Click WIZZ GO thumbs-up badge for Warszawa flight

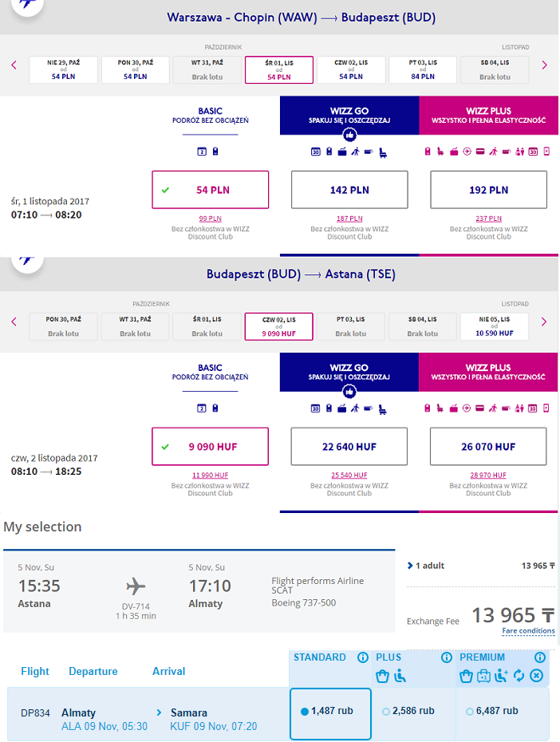click(x=349, y=136)
